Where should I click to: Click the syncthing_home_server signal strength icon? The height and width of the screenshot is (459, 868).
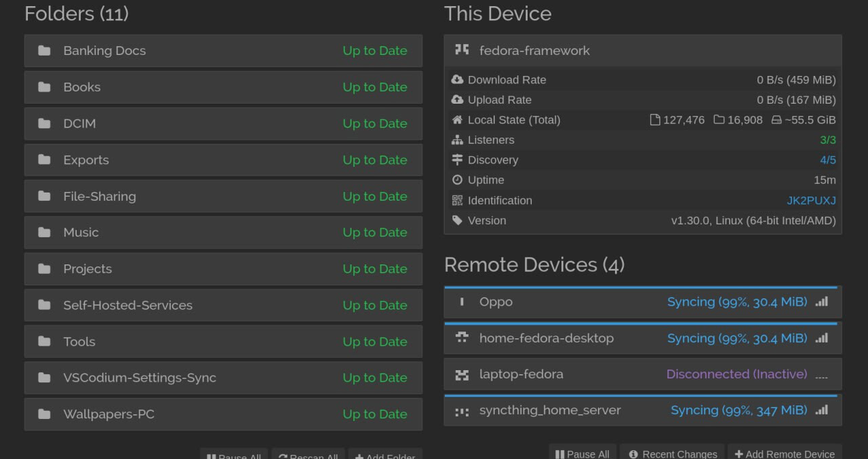[x=821, y=410]
